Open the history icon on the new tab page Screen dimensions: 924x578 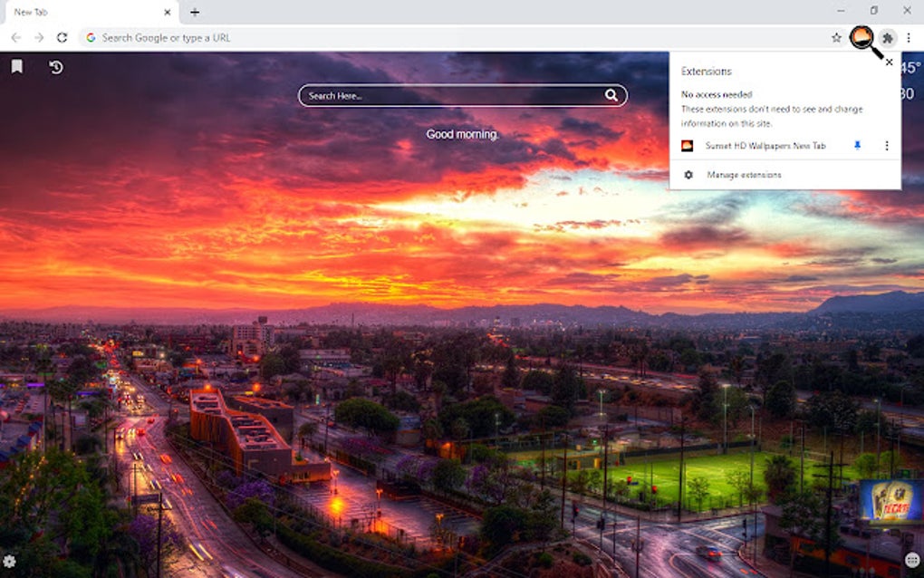pyautogui.click(x=56, y=67)
